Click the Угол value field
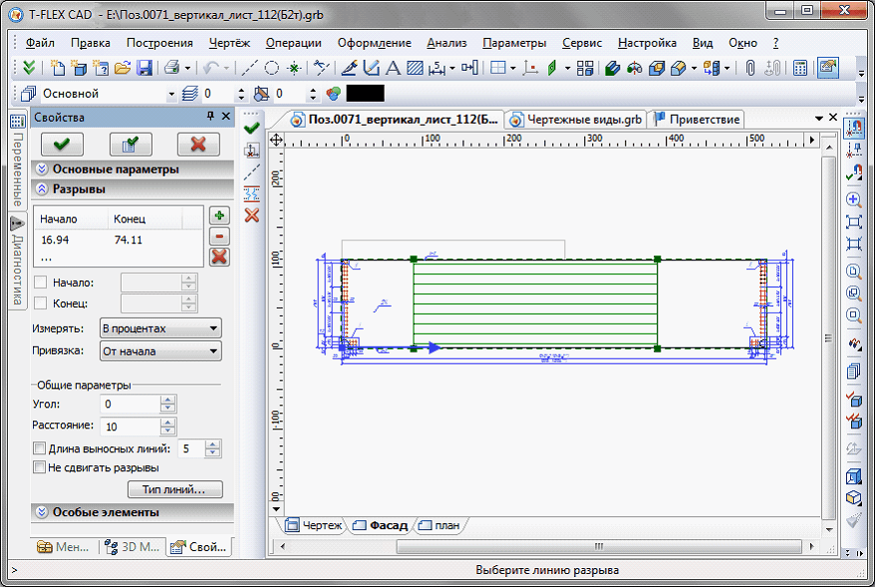Image resolution: width=876 pixels, height=588 pixels. pyautogui.click(x=131, y=404)
